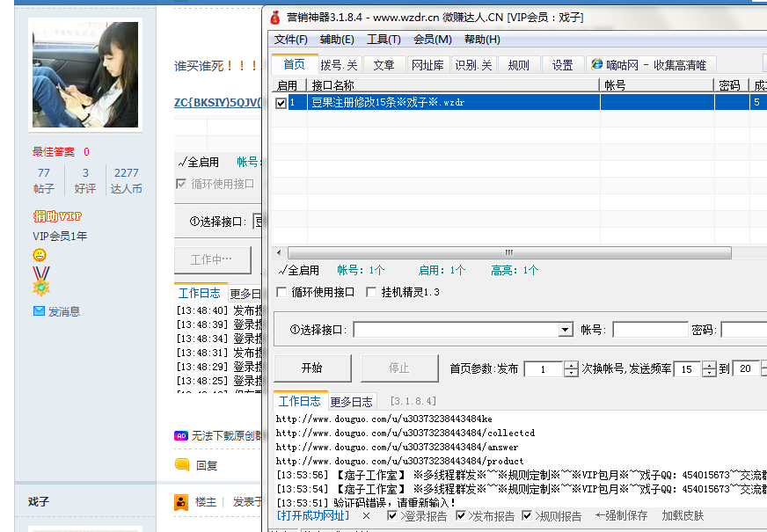Enable the 循环使用接口 checkbox
The width and height of the screenshot is (767, 532).
pyautogui.click(x=280, y=293)
